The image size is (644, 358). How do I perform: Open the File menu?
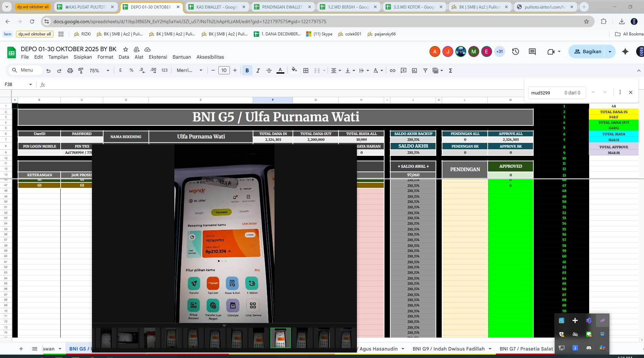click(x=25, y=57)
